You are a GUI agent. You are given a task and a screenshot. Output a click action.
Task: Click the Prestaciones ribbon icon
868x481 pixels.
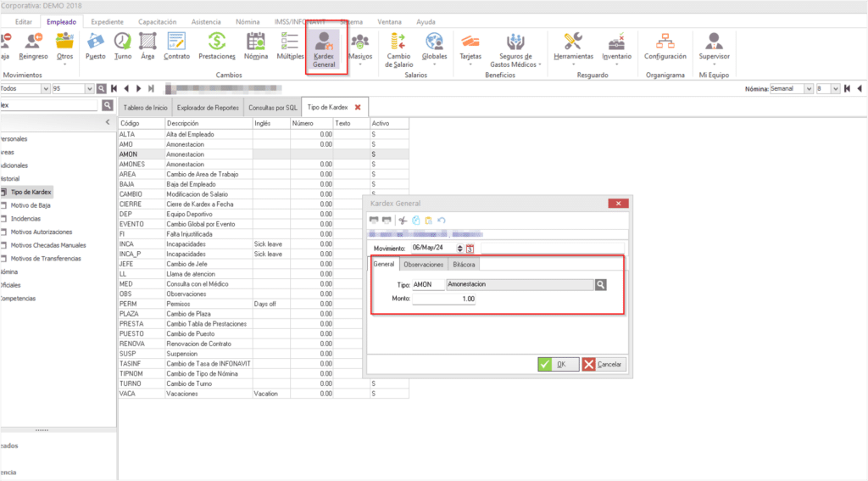(x=217, y=46)
